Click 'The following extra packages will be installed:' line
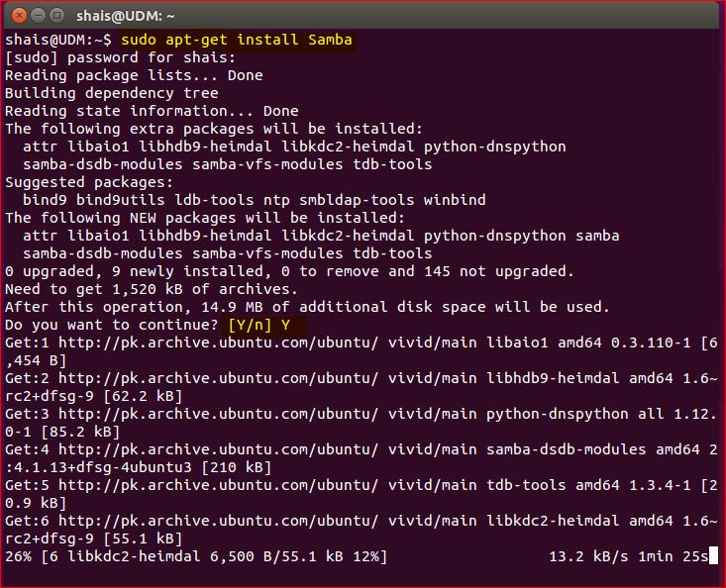Viewport: 726px width, 588px height. (214, 129)
